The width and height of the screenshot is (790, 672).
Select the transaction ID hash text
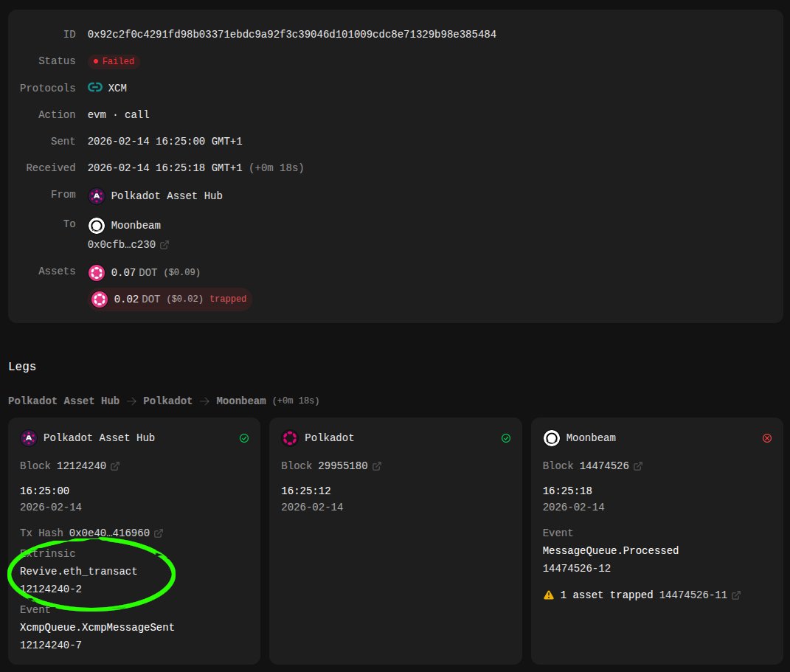coord(291,34)
